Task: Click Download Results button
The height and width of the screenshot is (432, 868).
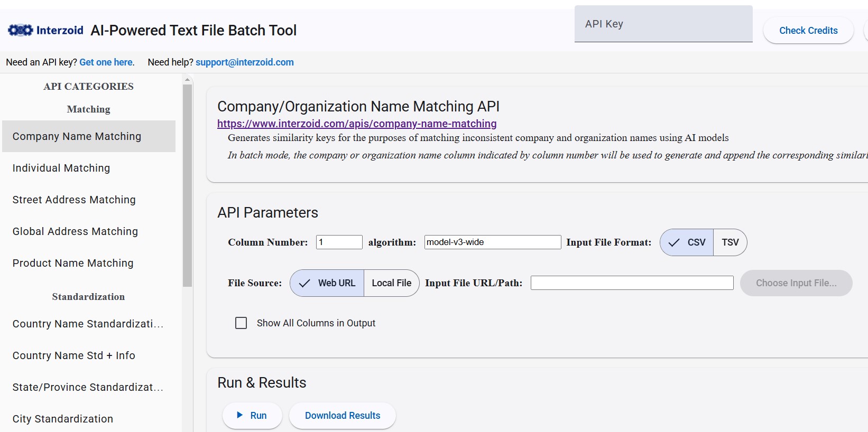Action: click(343, 416)
